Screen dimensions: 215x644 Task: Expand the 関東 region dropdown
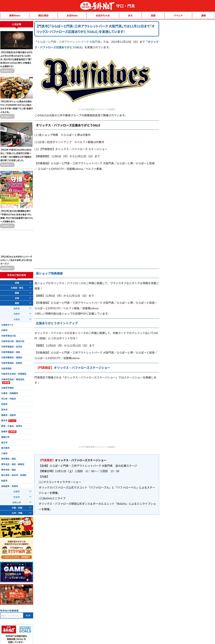tap(17, 293)
